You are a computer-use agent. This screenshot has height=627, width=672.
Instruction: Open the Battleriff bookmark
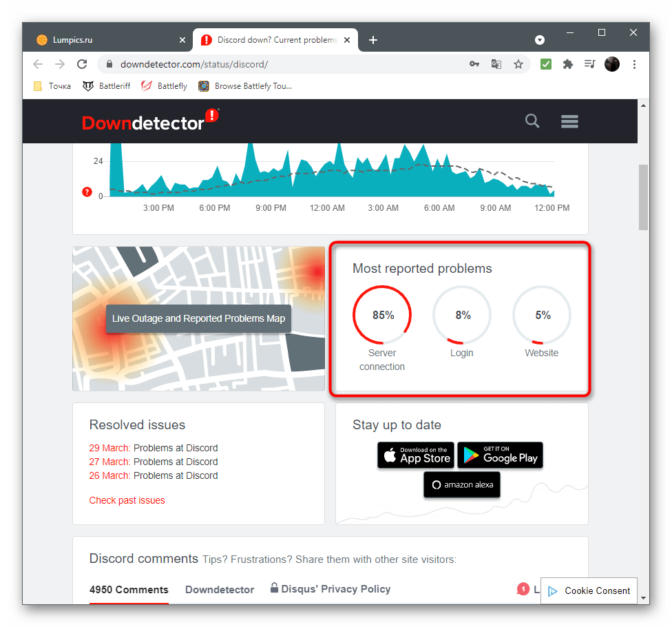point(106,86)
